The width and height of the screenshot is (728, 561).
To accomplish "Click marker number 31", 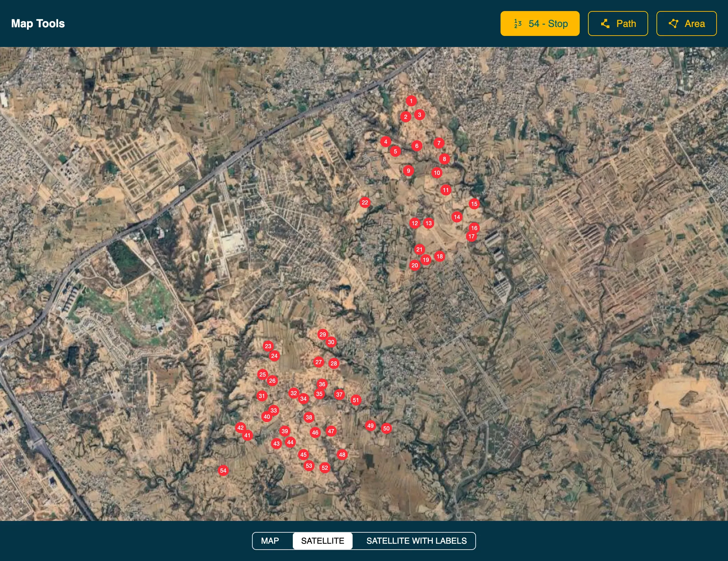I will (x=262, y=396).
